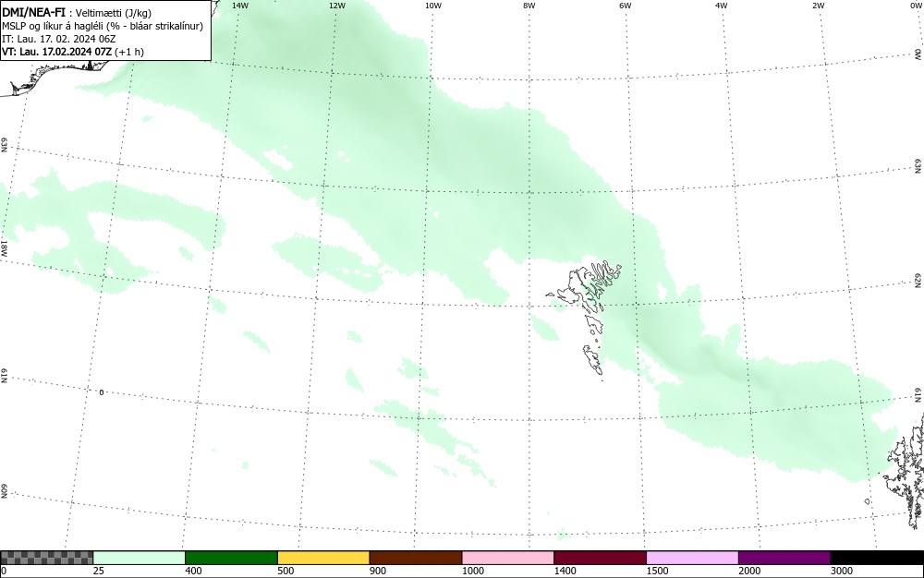Pick the dark green 400–500 legend swatch
Viewport: 924px width, 578px height.
point(231,558)
